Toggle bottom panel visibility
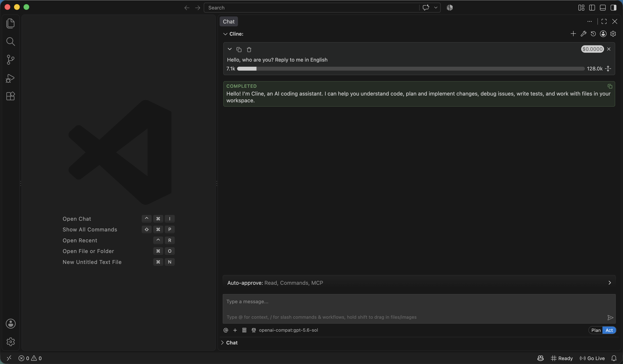The height and width of the screenshot is (364, 623). tap(602, 8)
